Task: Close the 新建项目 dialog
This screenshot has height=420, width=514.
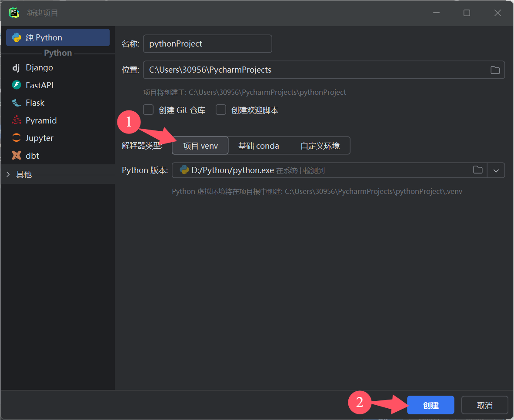Action: tap(497, 13)
